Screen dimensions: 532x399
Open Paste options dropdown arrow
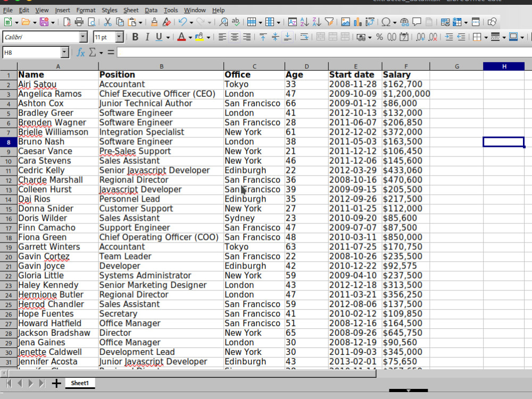[140, 23]
